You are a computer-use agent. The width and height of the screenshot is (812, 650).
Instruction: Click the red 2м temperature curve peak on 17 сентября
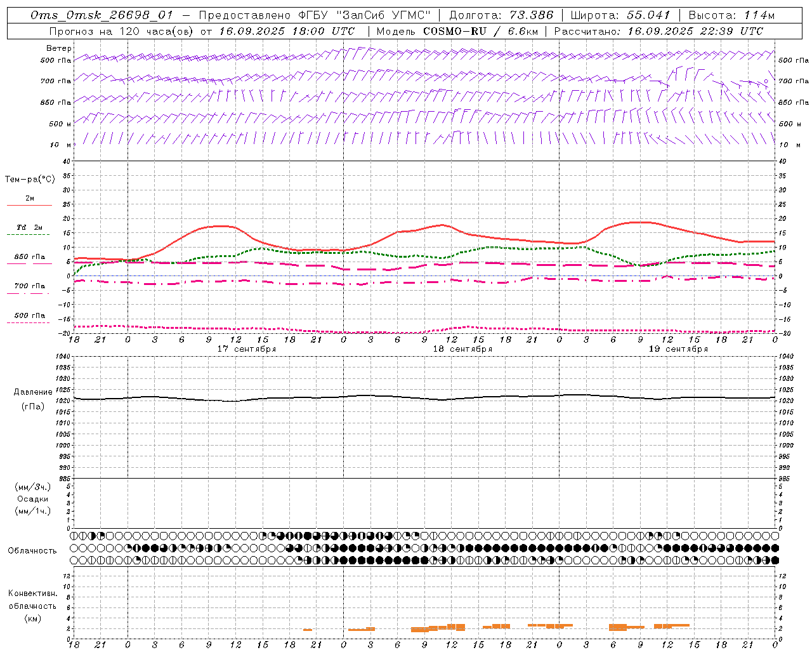coord(221,226)
